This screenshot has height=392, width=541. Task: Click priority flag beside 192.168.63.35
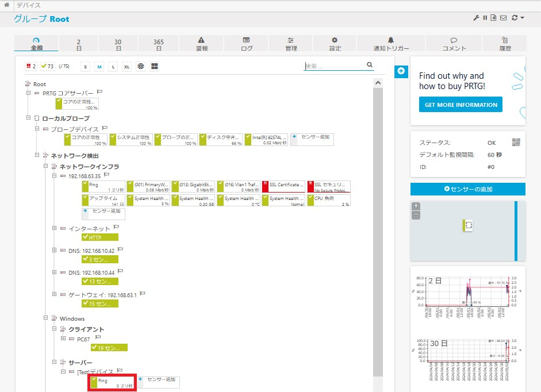coord(106,175)
